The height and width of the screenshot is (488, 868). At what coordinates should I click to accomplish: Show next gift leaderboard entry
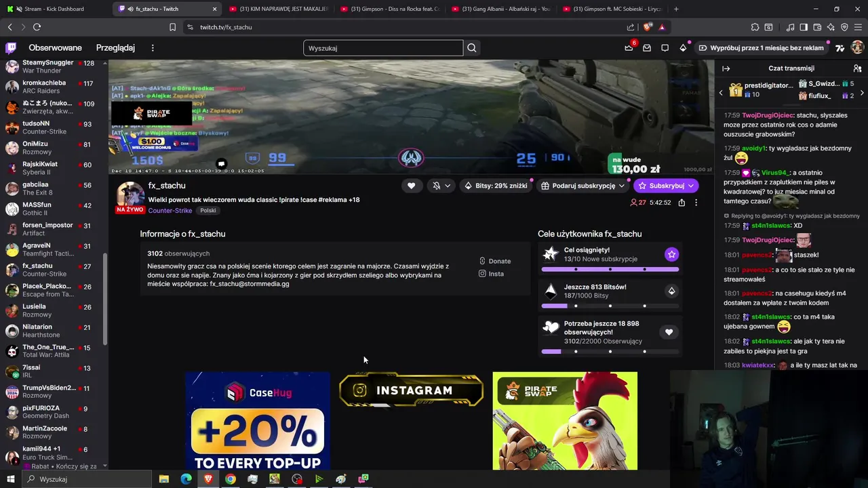[x=861, y=93]
